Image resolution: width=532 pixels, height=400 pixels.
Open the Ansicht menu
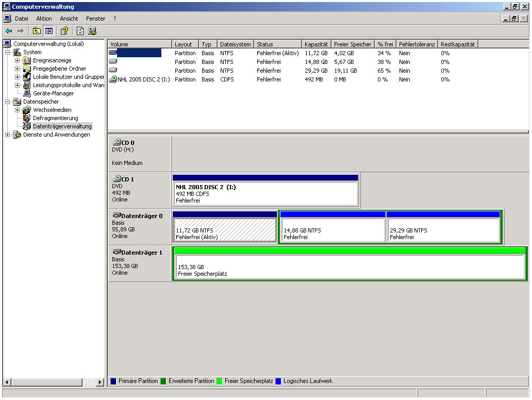coord(69,19)
